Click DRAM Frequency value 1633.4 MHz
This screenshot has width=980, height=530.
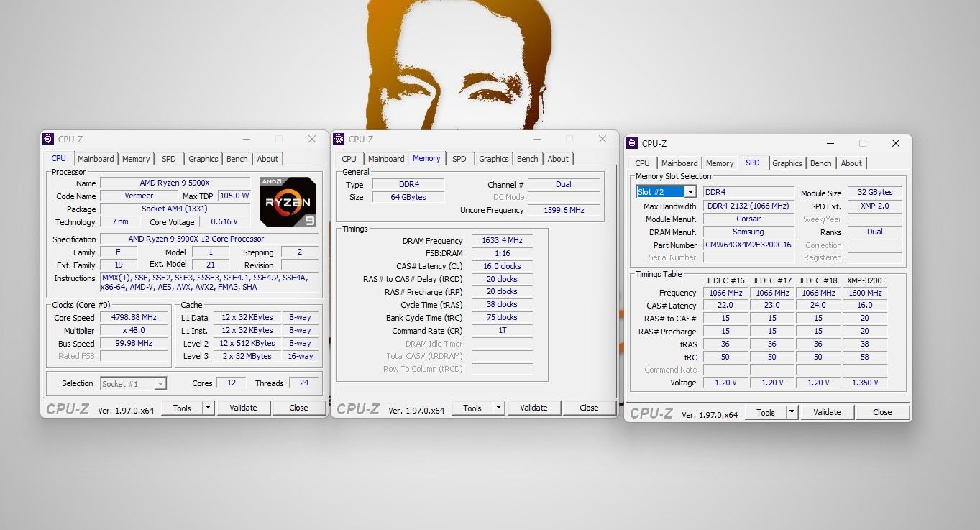[x=503, y=240]
